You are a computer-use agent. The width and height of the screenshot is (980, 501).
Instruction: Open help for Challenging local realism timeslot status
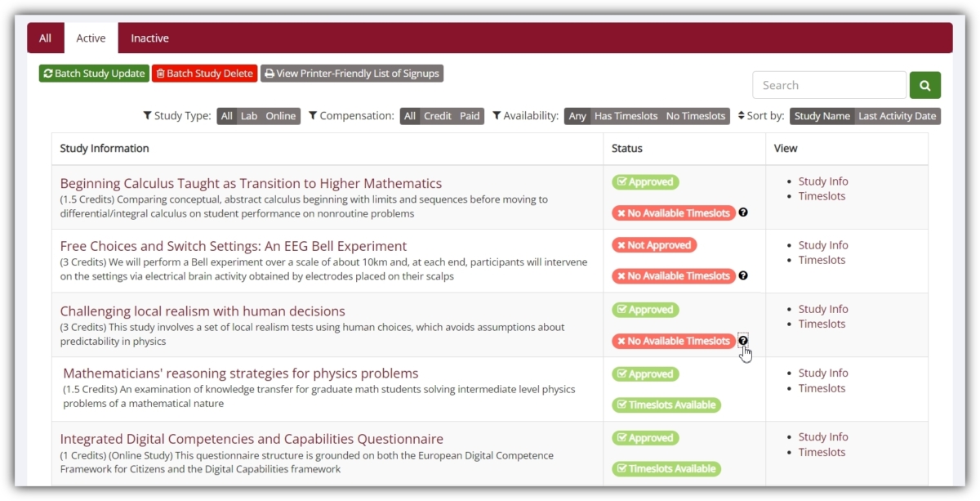(x=742, y=341)
